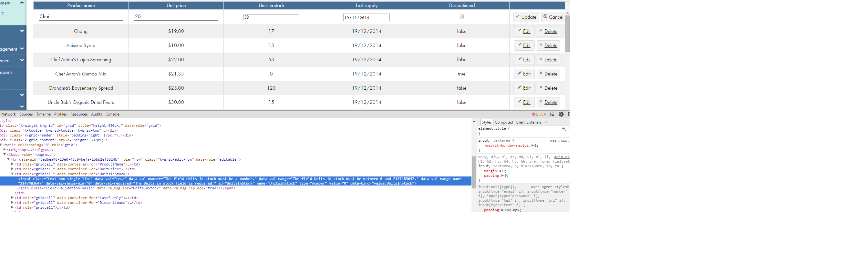
Task: Click the X icon in Grandma's Boysenberry Spread row
Action: pos(541,87)
